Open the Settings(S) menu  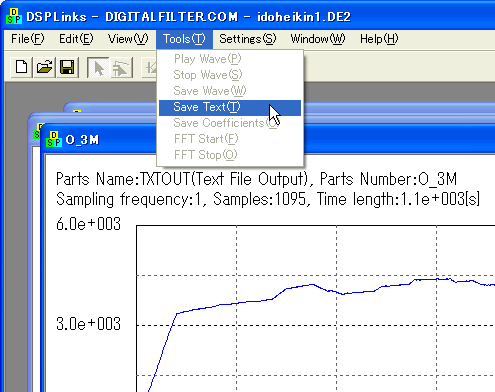coord(248,39)
